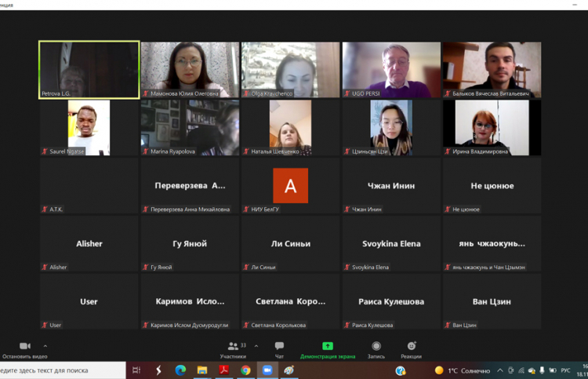Start screen sharing with the green button
588x379 pixels.
(x=328, y=348)
